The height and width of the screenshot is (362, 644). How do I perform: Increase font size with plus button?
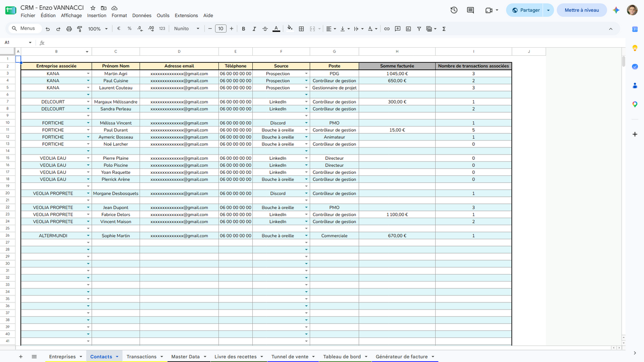coord(231,29)
